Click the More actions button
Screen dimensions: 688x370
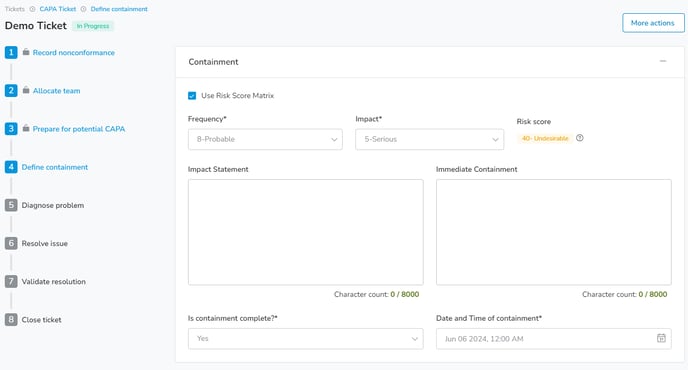coord(653,23)
